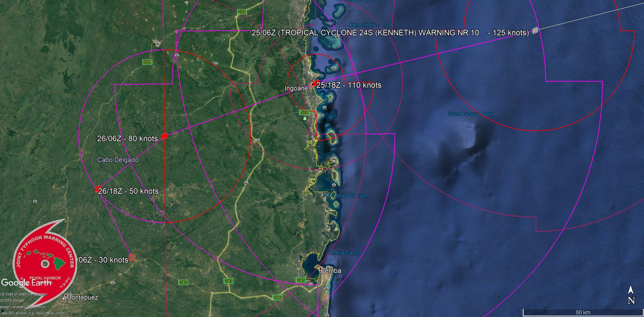Click the '26/18Z - 50 knots' label

128,191
